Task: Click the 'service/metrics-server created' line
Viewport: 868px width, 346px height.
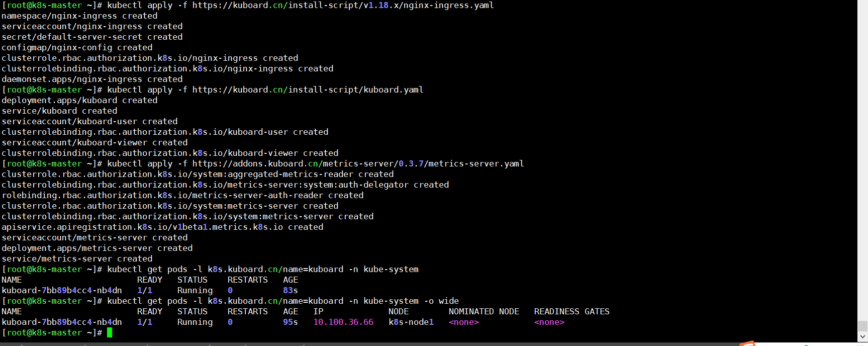Action: [77, 259]
